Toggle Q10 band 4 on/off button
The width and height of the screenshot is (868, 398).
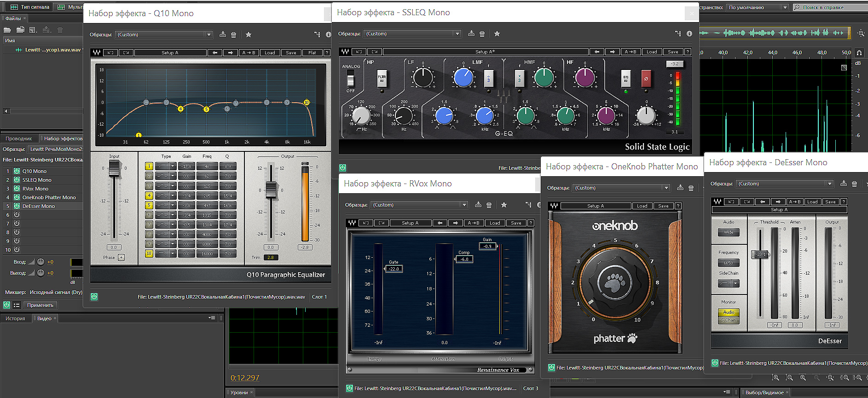(149, 196)
